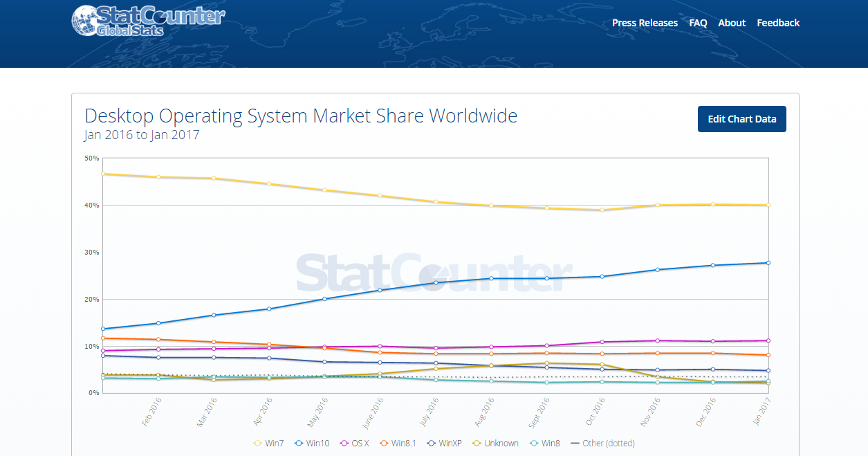
Task: Toggle the Win7 series in the legend
Action: 268,443
